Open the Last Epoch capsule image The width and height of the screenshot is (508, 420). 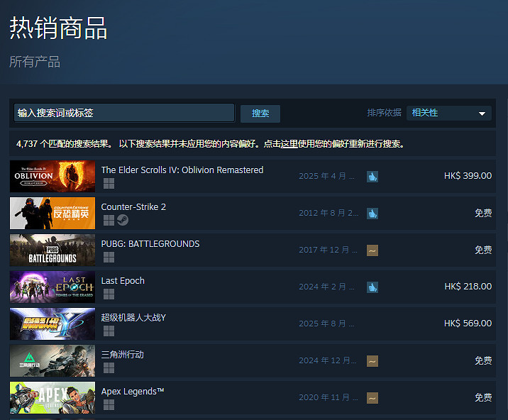coord(53,287)
